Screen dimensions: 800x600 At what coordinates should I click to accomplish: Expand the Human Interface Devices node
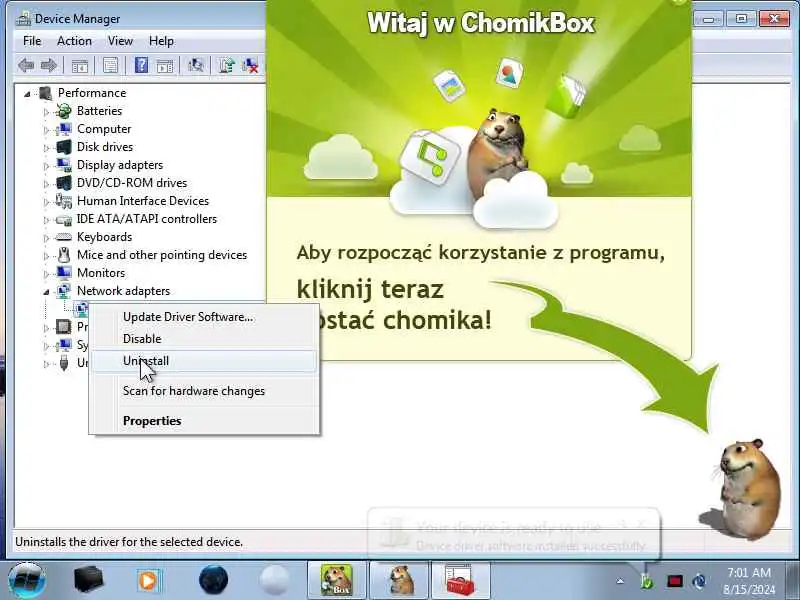pos(46,202)
